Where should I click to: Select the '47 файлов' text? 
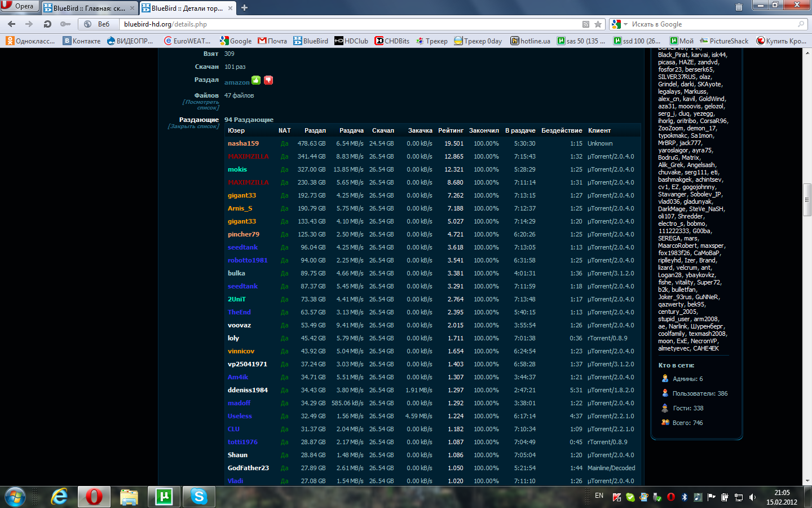tap(239, 95)
